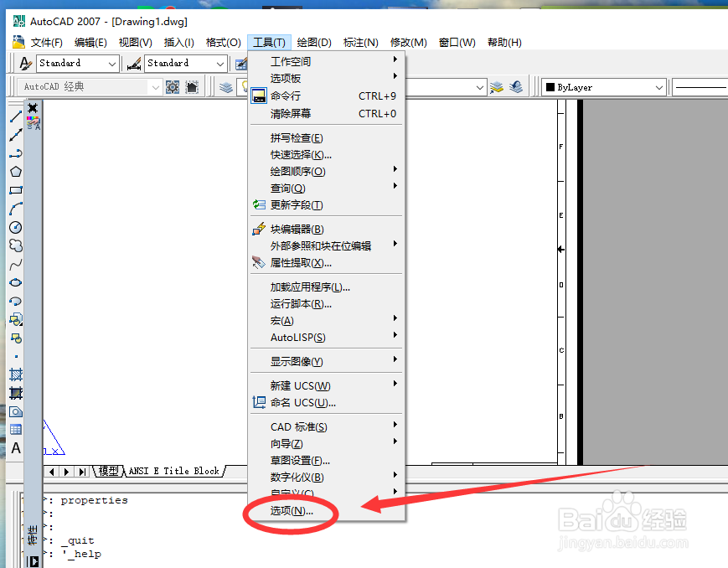Choose 选项(N)... from the Tools menu
The height and width of the screenshot is (568, 728).
point(327,510)
